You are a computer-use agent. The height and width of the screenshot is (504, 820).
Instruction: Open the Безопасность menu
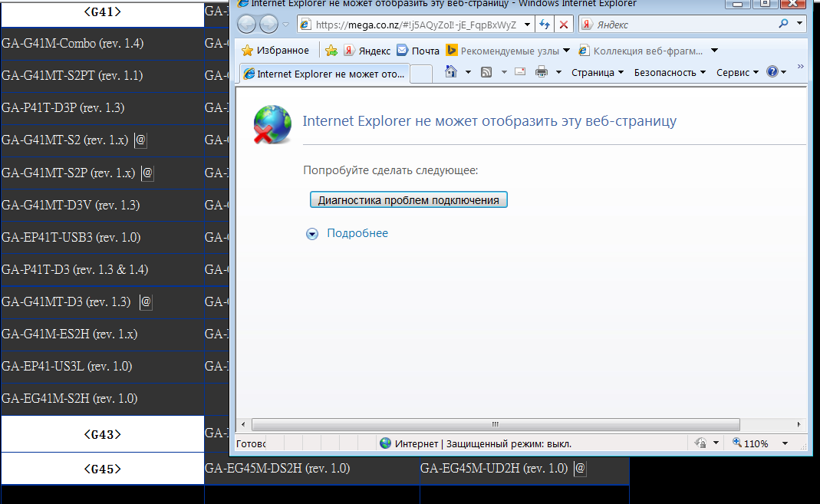[670, 73]
